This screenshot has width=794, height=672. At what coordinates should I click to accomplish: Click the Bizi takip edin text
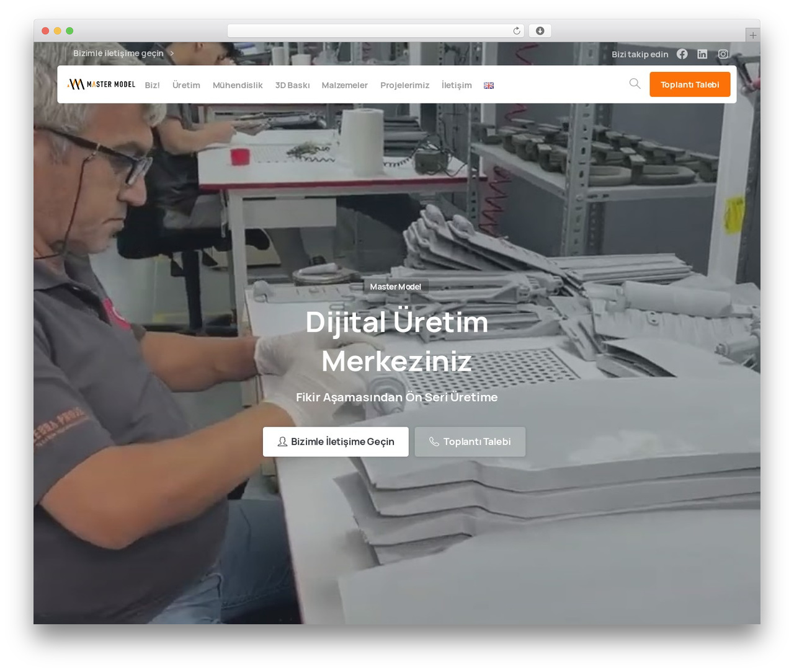pyautogui.click(x=640, y=54)
